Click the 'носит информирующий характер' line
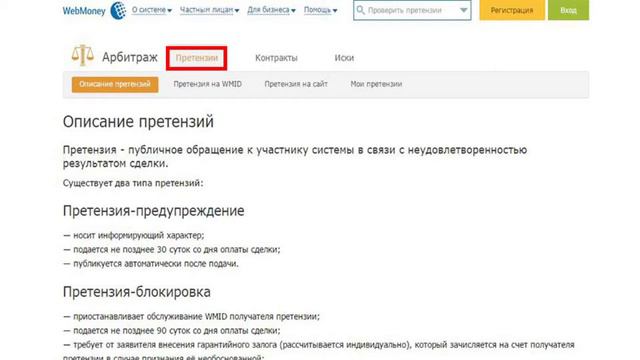The height and width of the screenshot is (360, 640). point(134,236)
